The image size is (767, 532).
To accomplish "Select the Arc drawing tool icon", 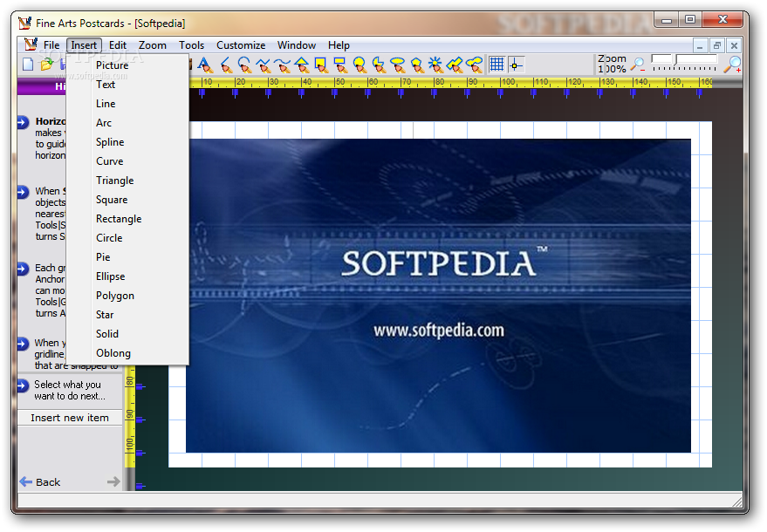I will coord(244,65).
